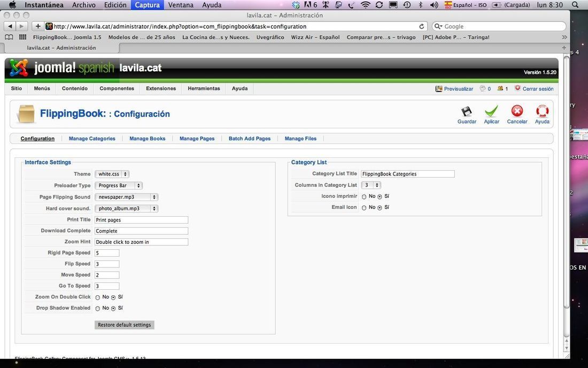Click the users logged in icon
This screenshot has height=368, width=588.
pos(500,89)
